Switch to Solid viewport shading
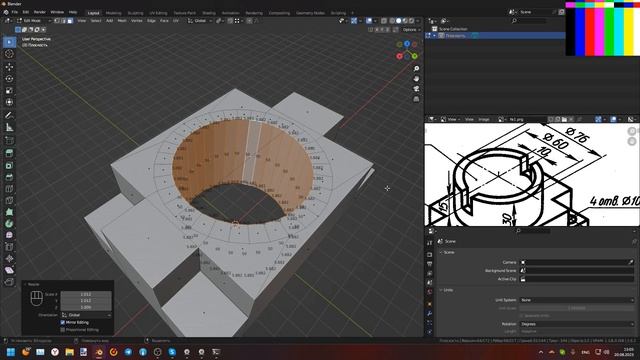Viewport: 640px width, 360px height. [398, 20]
